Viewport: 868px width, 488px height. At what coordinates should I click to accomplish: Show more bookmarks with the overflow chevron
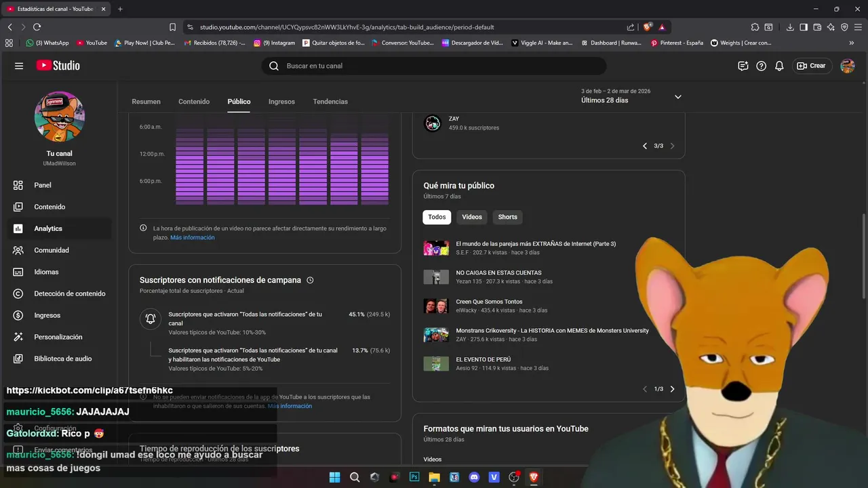click(x=851, y=43)
